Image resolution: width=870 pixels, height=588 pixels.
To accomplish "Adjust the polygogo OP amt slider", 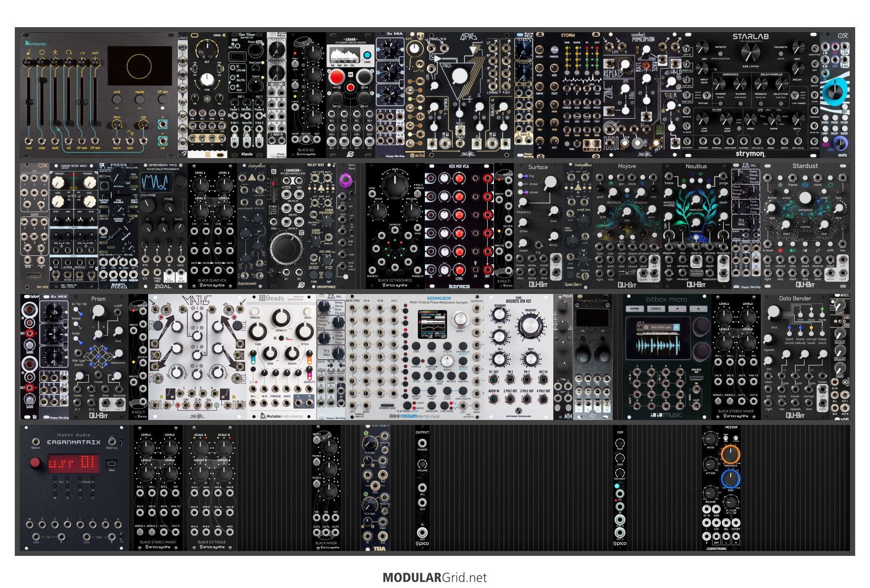I will coord(95,102).
